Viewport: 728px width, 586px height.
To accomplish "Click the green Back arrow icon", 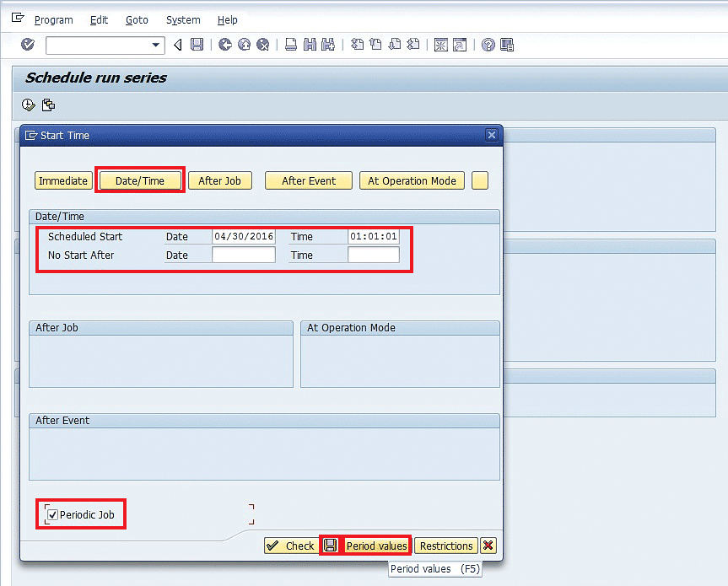I will click(224, 45).
